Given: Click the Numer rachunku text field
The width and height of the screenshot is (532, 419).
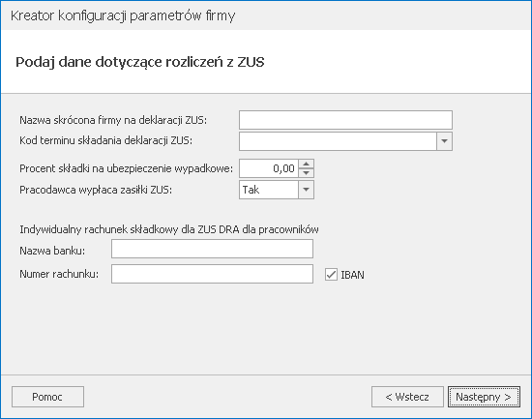Looking at the screenshot, I should pyautogui.click(x=212, y=274).
